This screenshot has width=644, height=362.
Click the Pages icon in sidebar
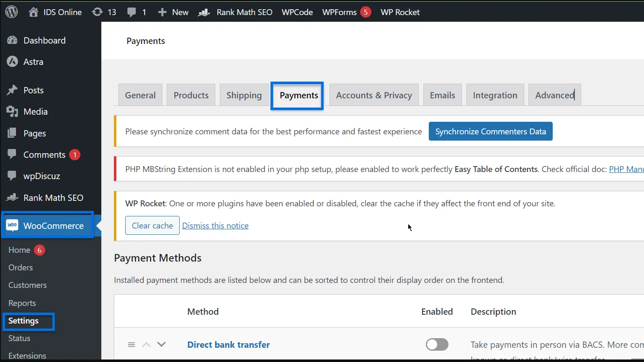[12, 133]
